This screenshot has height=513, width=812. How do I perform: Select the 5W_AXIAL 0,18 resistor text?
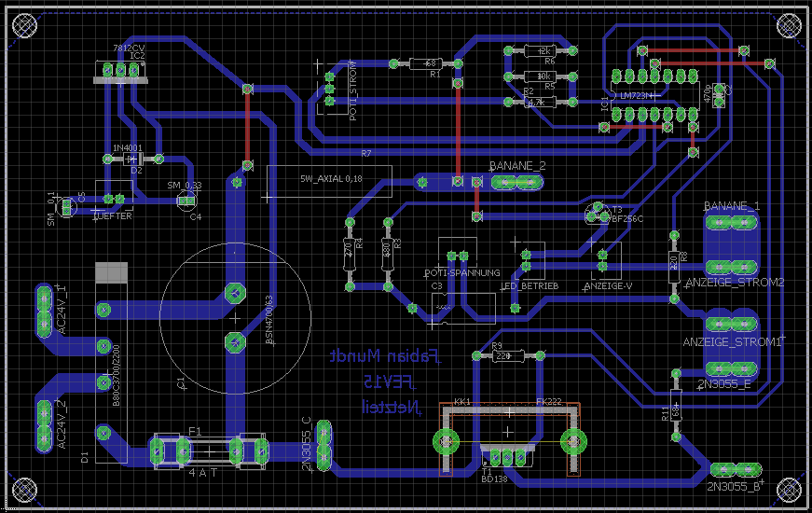point(331,179)
